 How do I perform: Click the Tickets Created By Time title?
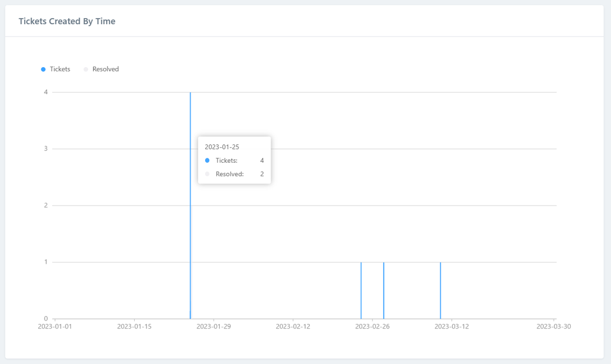click(x=67, y=21)
